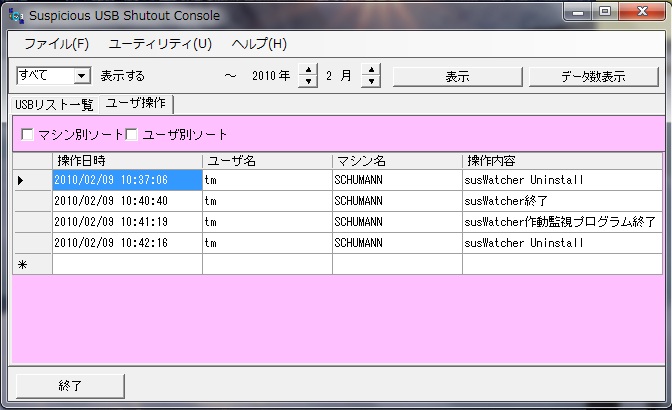Increase the year with the up arrow
This screenshot has width=672, height=410.
pos(308,70)
